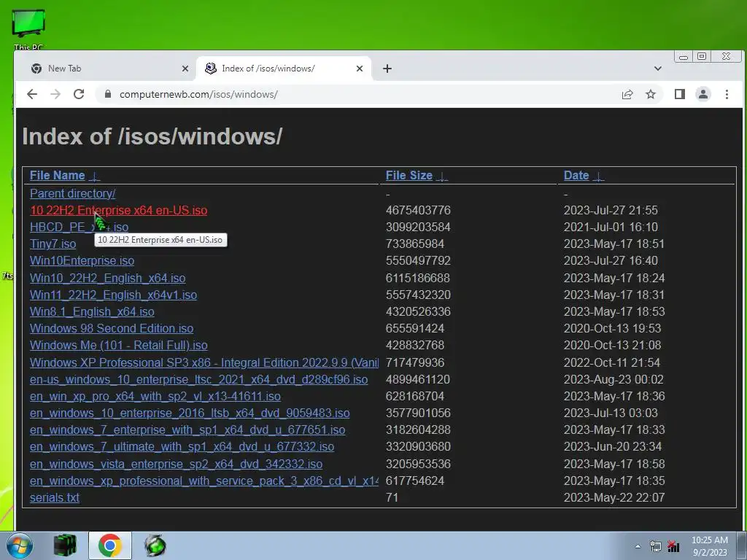Select date 2023-Aug-23 00:02

(614, 379)
